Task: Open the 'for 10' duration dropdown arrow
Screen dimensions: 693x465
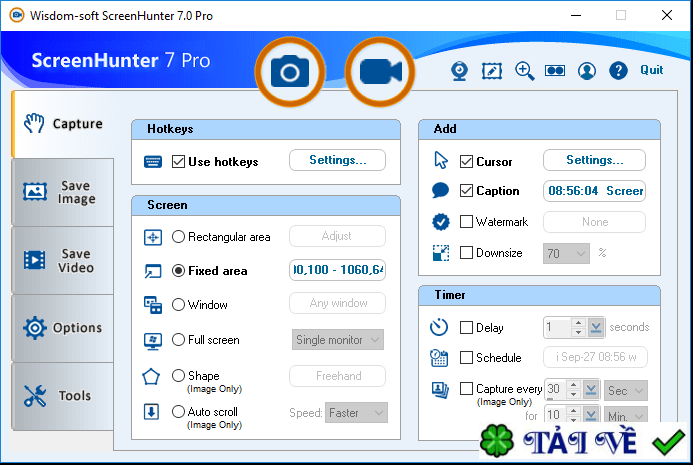Action: coord(591,414)
